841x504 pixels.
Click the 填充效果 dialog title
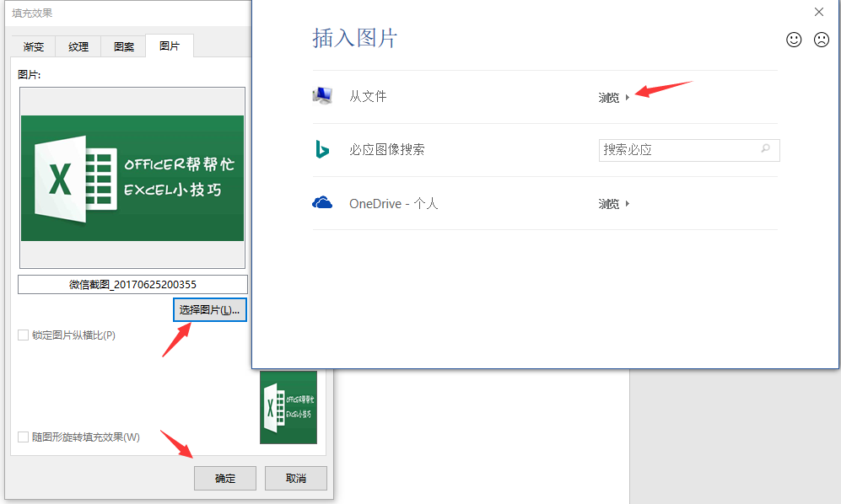point(32,13)
